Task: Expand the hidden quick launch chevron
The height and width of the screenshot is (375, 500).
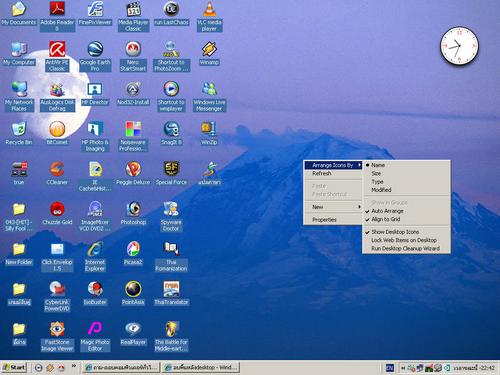Action: coord(74,366)
